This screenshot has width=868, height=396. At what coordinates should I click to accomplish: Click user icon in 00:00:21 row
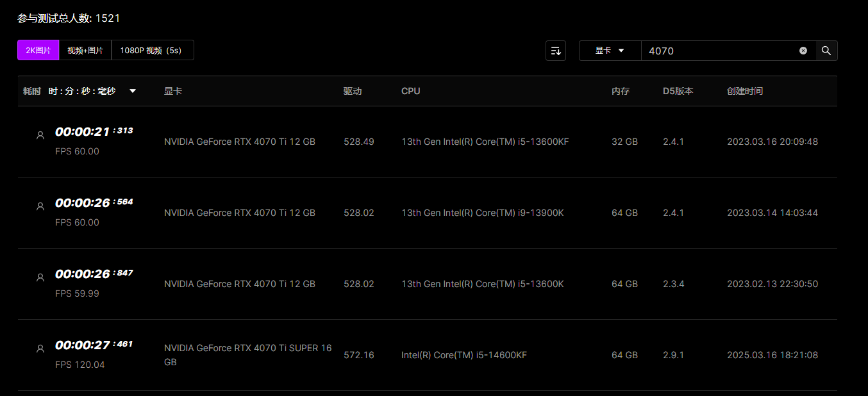(x=40, y=135)
